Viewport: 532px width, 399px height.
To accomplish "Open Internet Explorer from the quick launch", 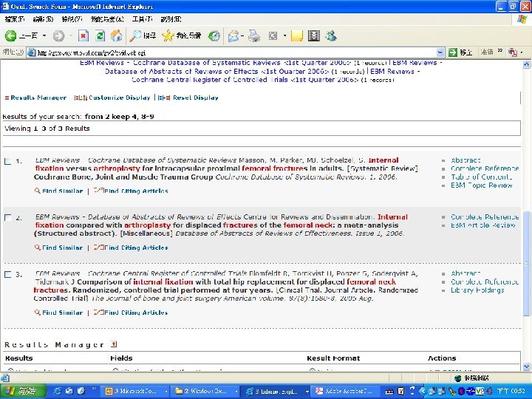I will 58,391.
